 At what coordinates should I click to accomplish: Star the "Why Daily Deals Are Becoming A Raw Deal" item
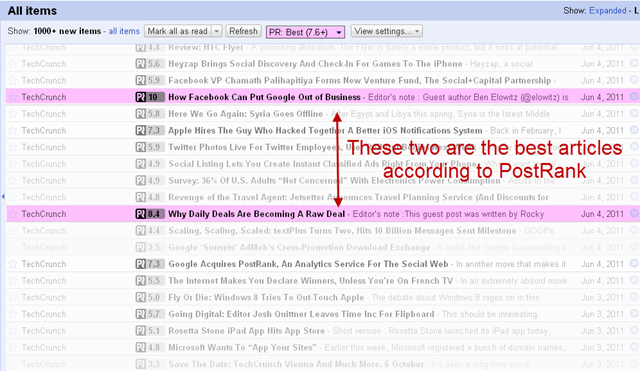coord(13,214)
